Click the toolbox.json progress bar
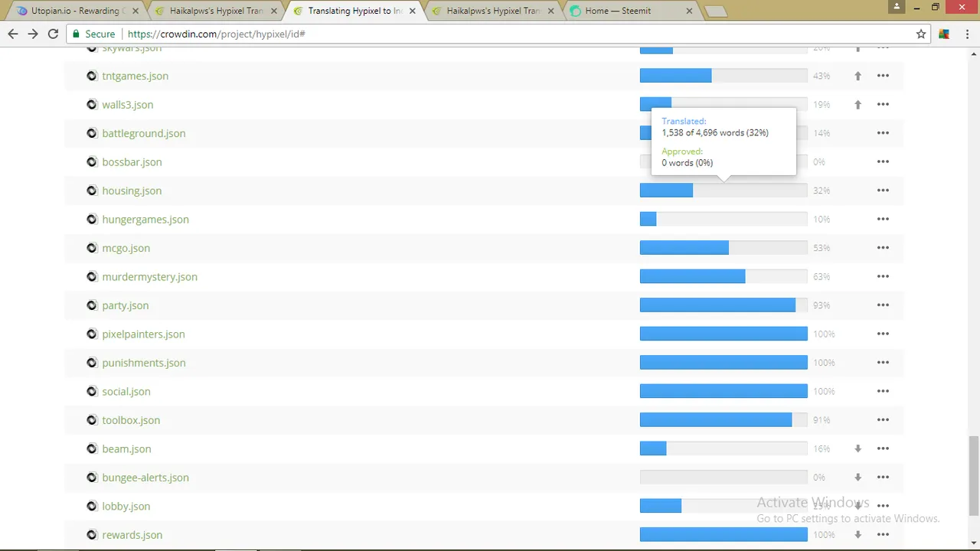 [x=724, y=420]
